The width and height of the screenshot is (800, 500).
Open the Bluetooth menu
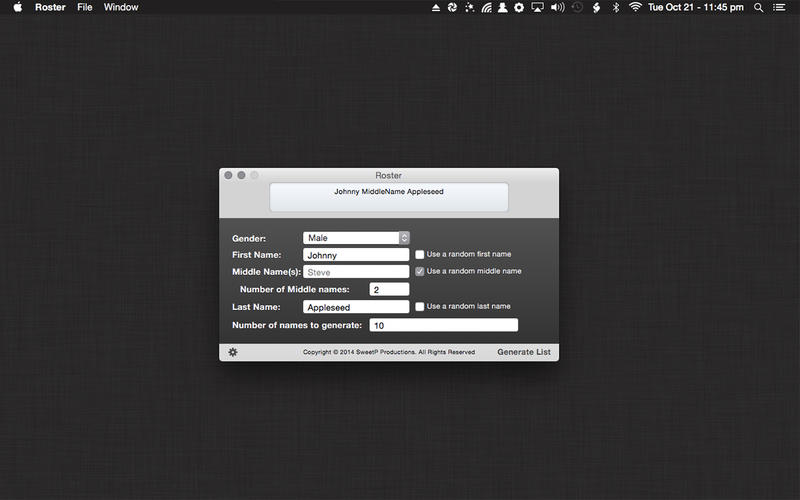616,7
